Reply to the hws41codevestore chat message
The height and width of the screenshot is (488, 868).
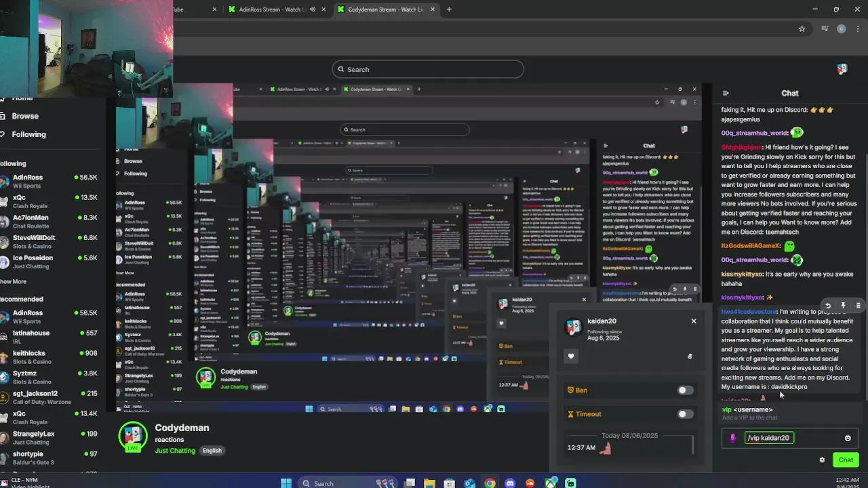tap(828, 306)
